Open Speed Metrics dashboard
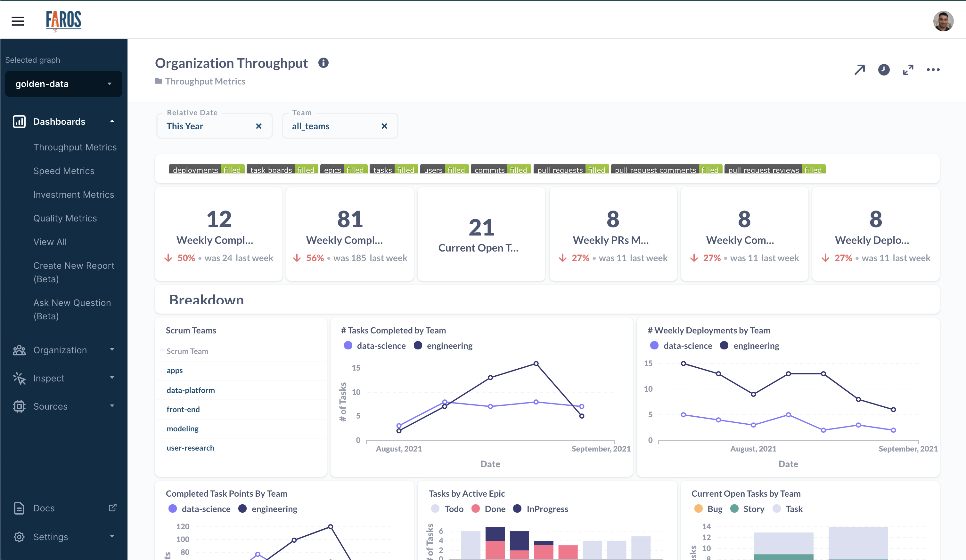 click(x=64, y=171)
